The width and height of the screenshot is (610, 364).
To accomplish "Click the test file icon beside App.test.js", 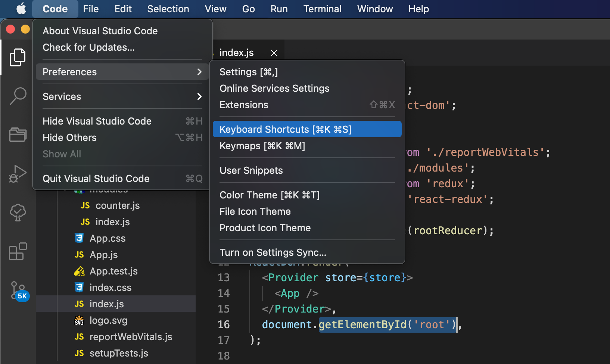I will [x=79, y=271].
